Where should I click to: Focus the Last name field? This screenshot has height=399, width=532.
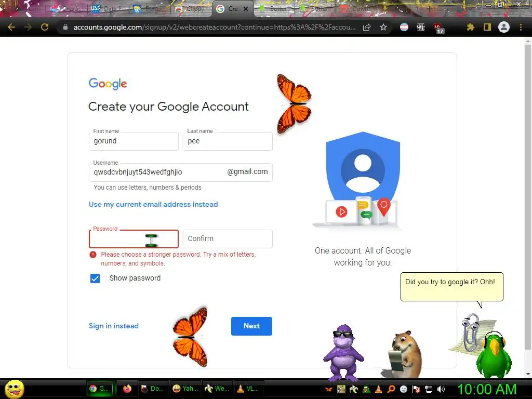228,141
